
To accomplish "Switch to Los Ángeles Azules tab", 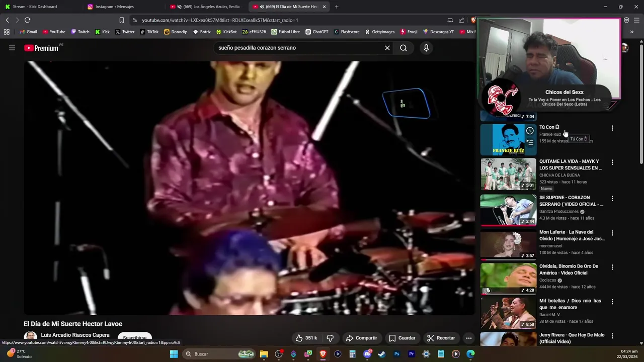I will [206, 7].
